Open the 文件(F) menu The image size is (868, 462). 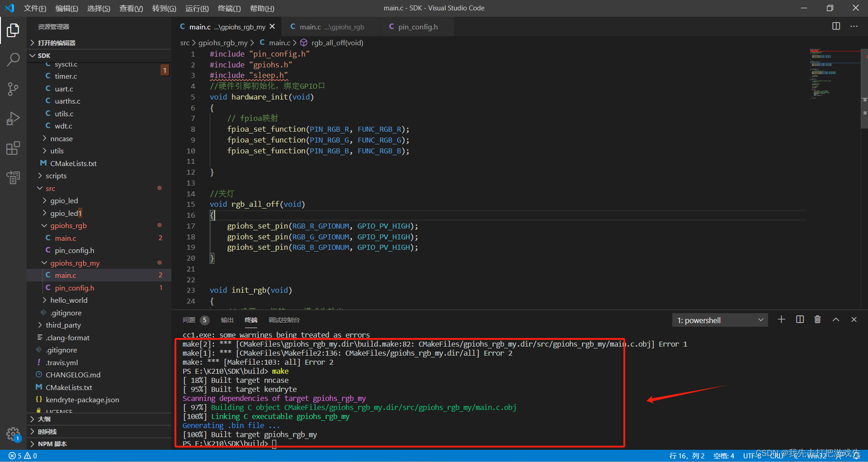pyautogui.click(x=35, y=8)
